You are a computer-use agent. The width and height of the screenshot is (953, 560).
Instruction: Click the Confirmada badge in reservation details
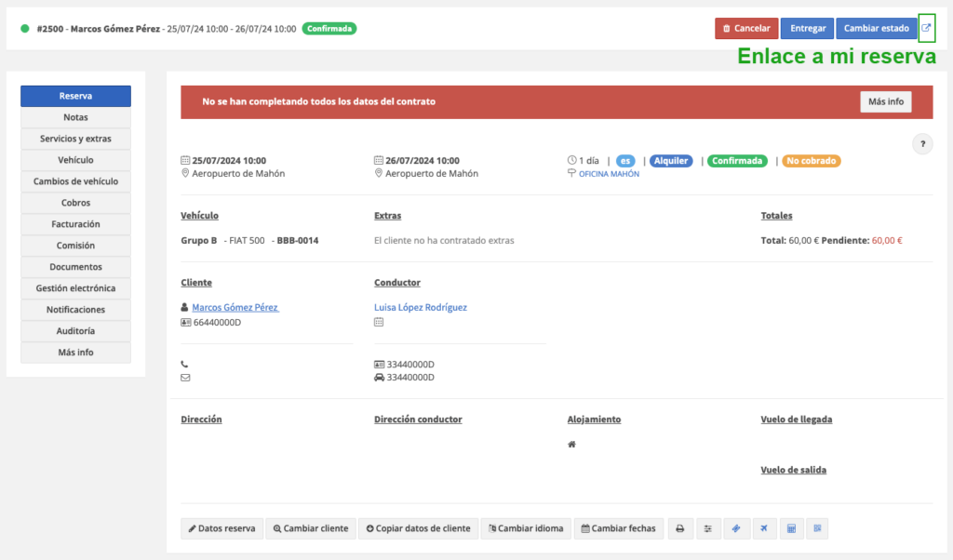click(x=737, y=161)
